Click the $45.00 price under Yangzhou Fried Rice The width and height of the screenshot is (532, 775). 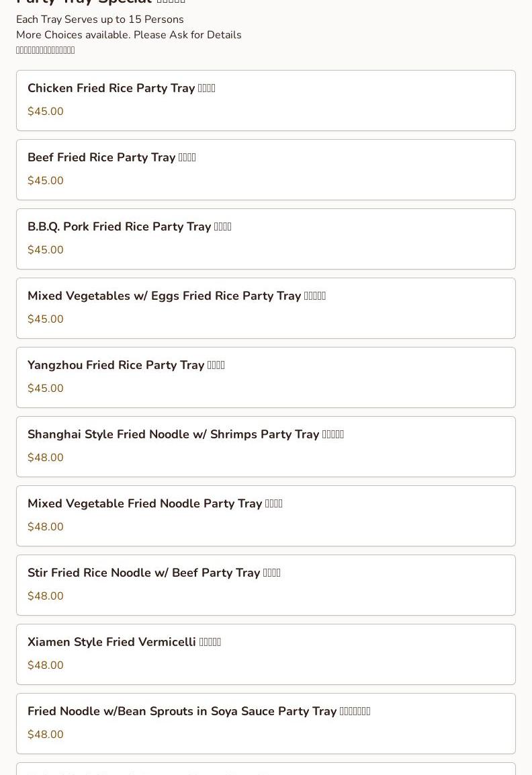click(x=46, y=389)
